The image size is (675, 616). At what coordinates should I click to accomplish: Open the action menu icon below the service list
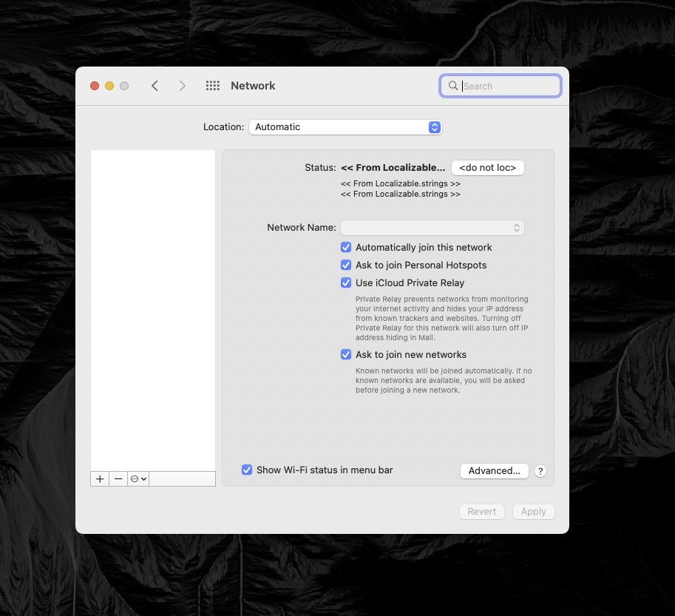[137, 478]
